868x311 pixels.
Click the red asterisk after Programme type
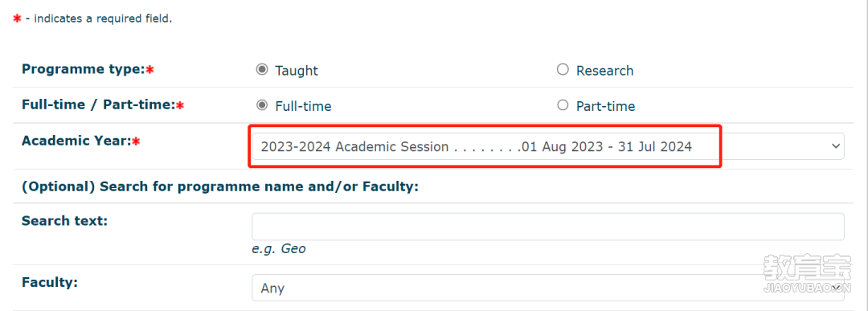[149, 70]
